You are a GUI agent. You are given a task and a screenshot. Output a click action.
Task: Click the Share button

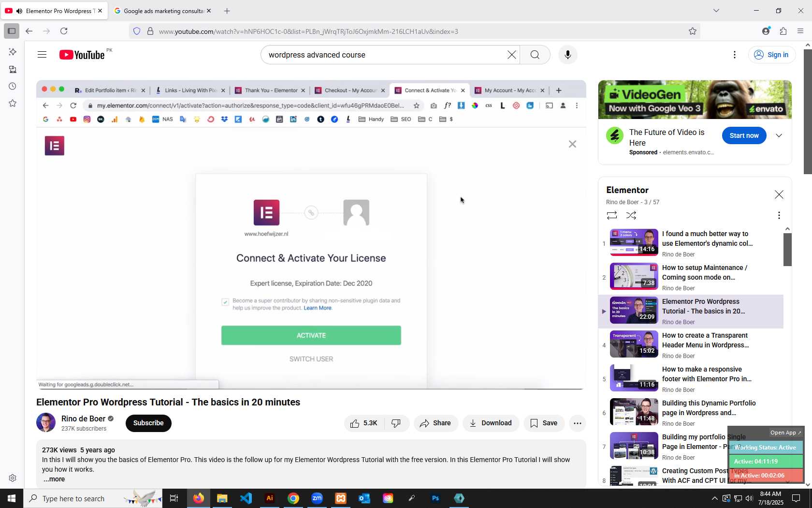[x=435, y=423]
